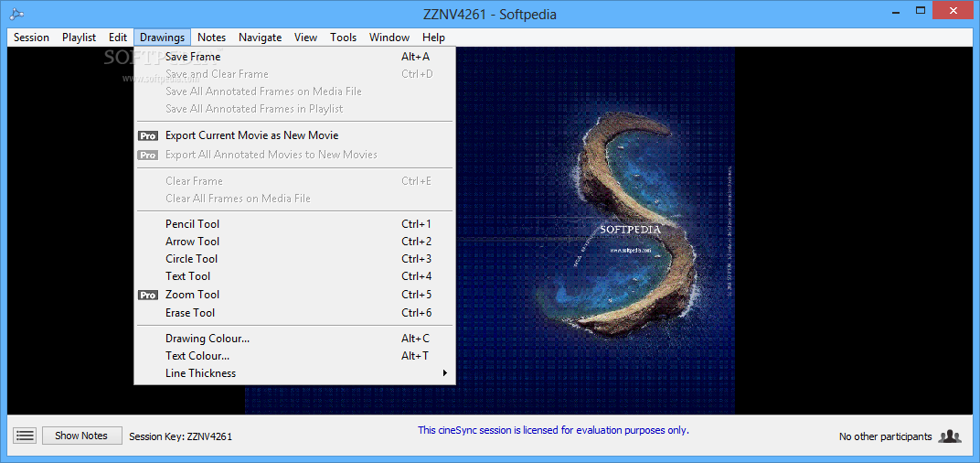This screenshot has height=463, width=980.
Task: Select Export Current Movie as New Movie
Action: point(295,135)
